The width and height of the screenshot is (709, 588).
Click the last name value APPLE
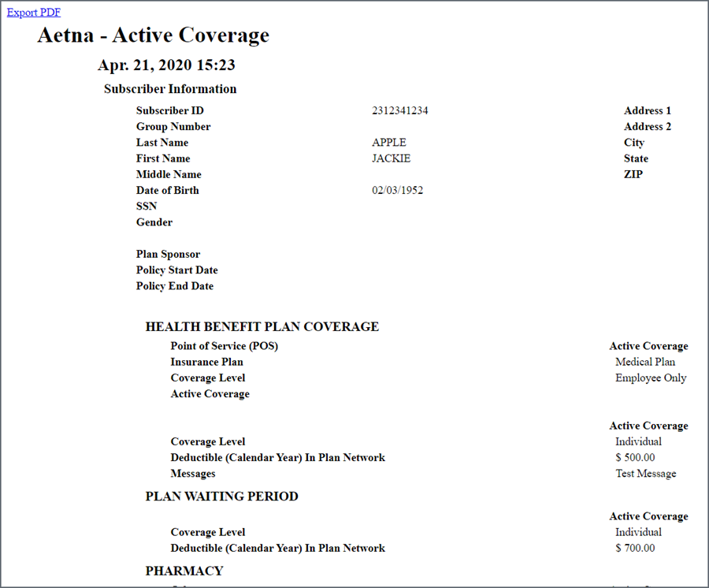tap(389, 143)
